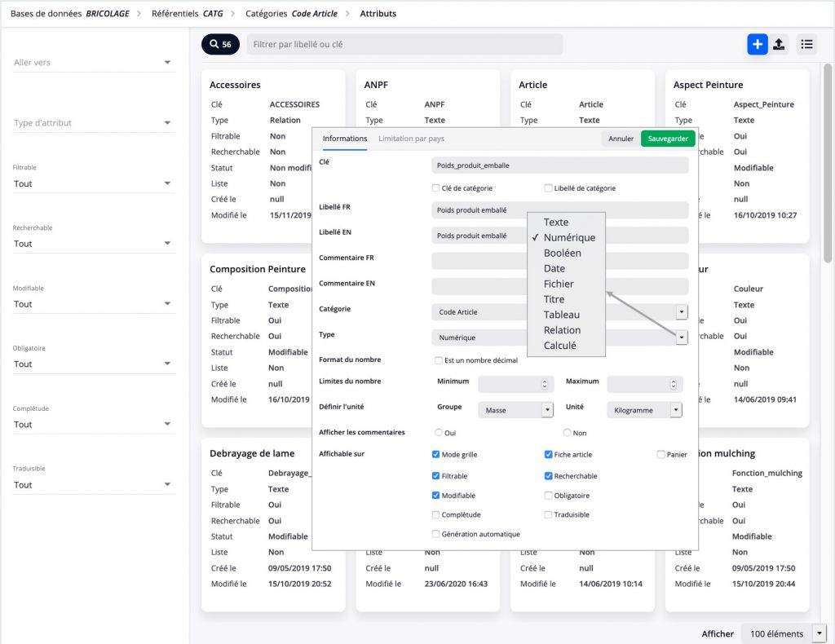
Task: Enable Génération automatique checkbox
Action: (435, 534)
